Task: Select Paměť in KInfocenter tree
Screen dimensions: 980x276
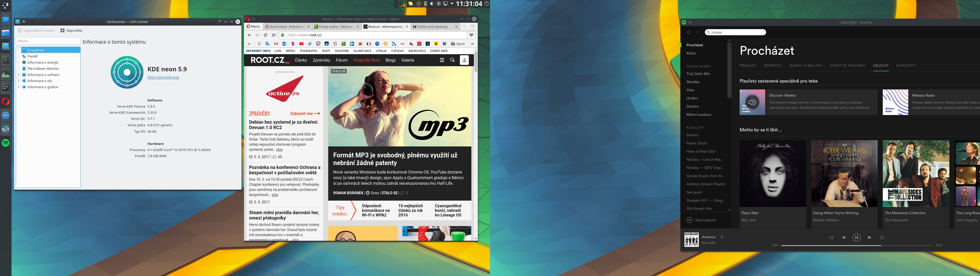Action: pos(32,56)
